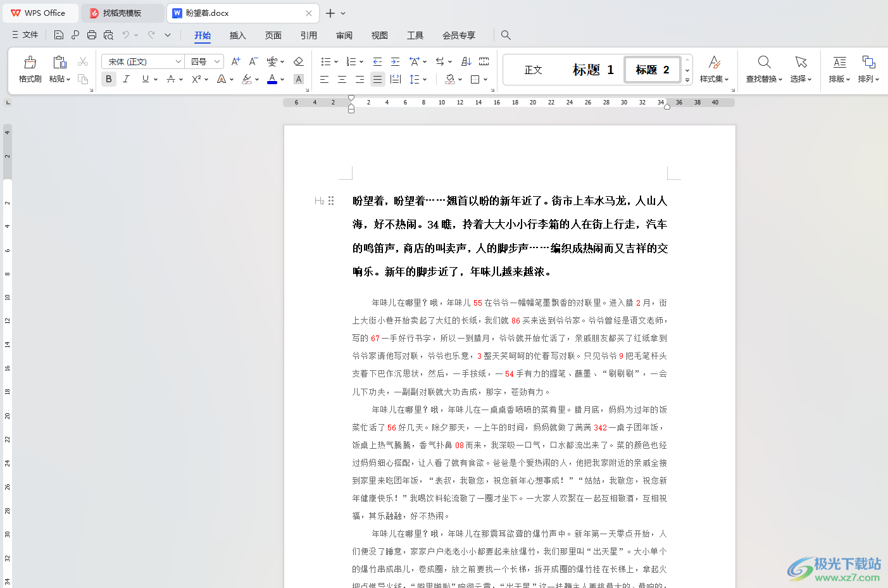Center align the paragraph
The image size is (888, 588).
(342, 79)
